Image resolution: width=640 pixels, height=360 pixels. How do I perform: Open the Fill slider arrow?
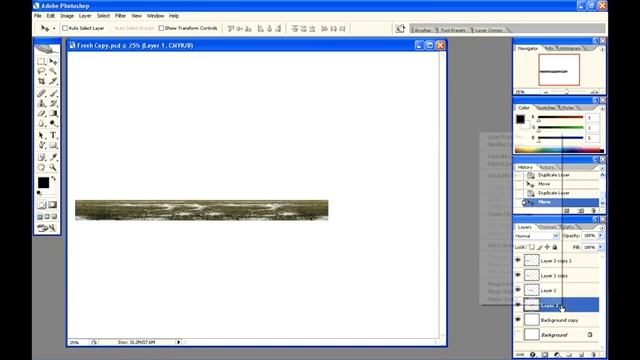click(600, 247)
